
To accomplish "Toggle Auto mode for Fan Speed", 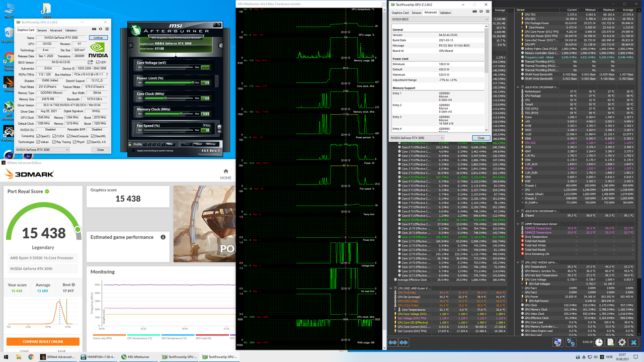I will [206, 125].
